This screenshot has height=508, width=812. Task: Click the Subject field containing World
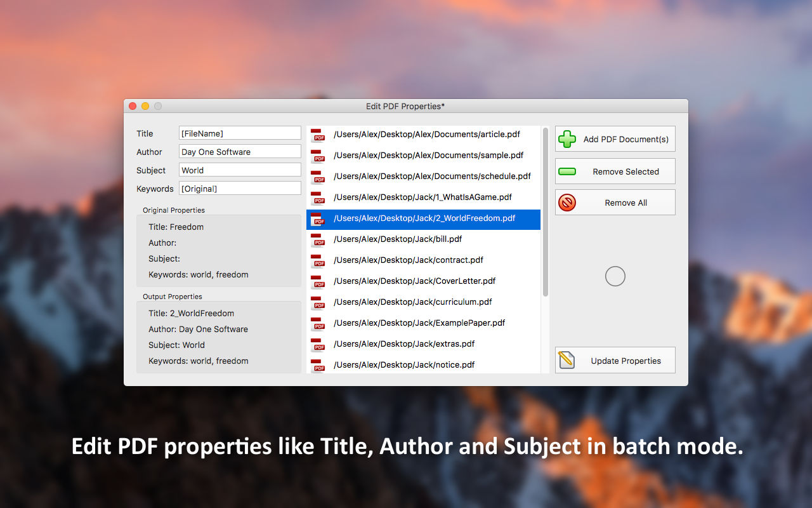pos(240,170)
